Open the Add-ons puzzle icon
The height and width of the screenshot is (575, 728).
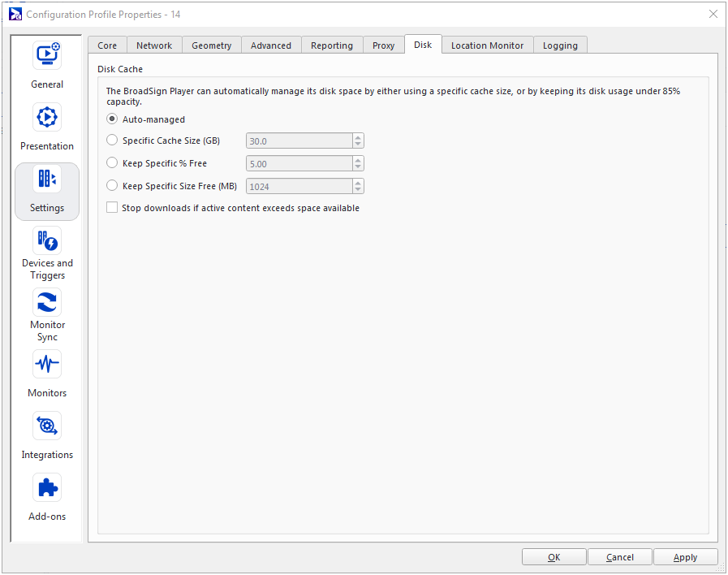[x=47, y=488]
